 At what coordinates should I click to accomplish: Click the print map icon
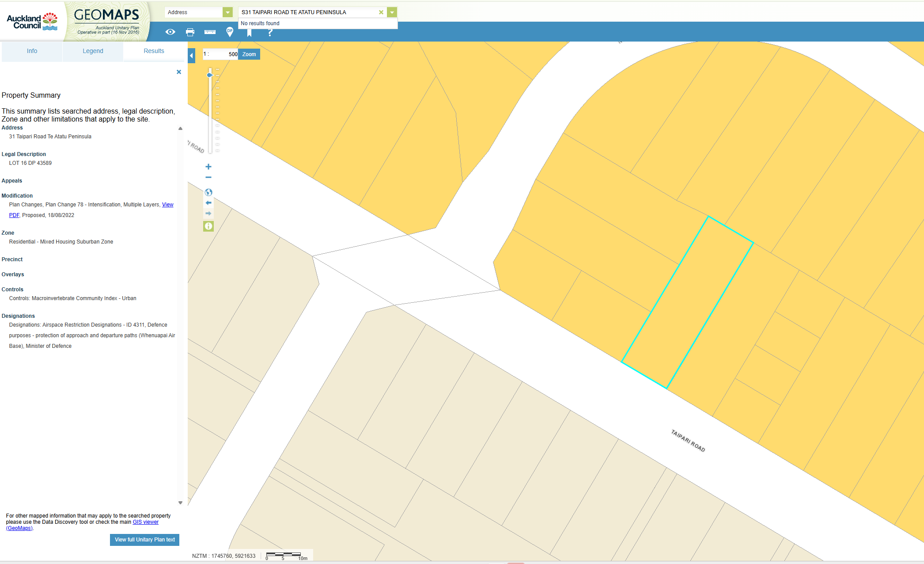(x=190, y=32)
